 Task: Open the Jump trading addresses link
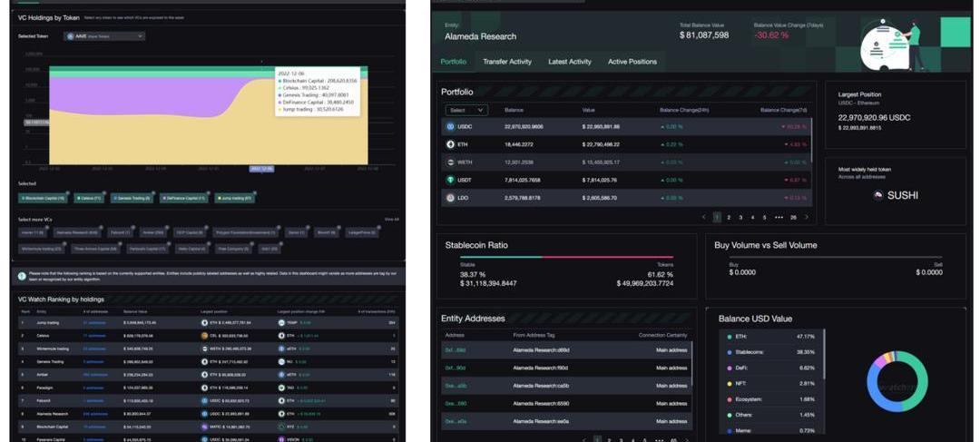tap(94, 322)
